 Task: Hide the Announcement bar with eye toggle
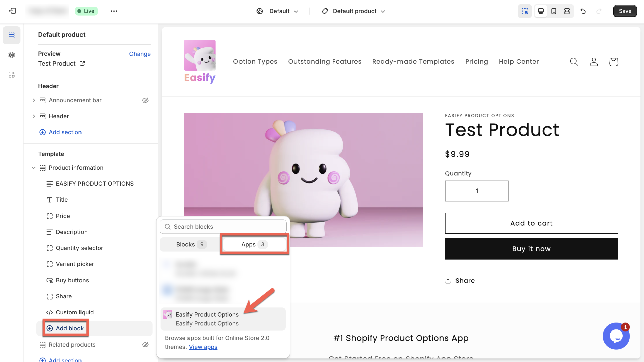pos(145,100)
